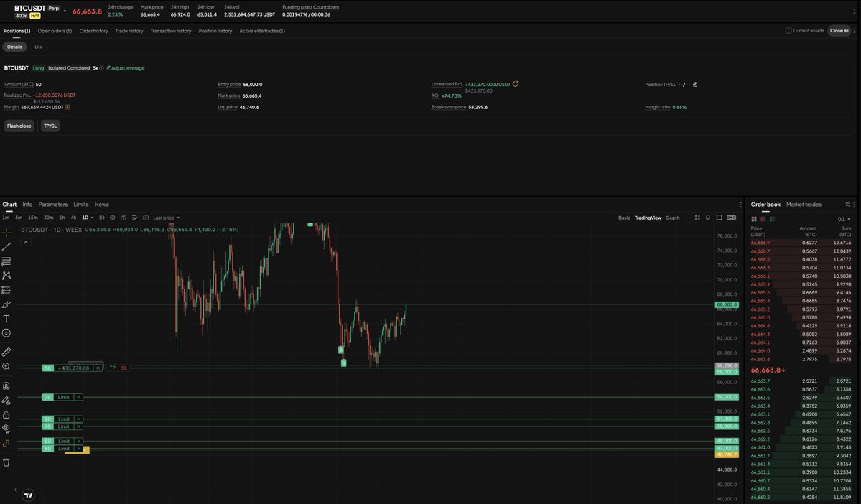Show sell orders only in order book
Image resolution: width=861 pixels, height=504 pixels.
click(x=763, y=219)
